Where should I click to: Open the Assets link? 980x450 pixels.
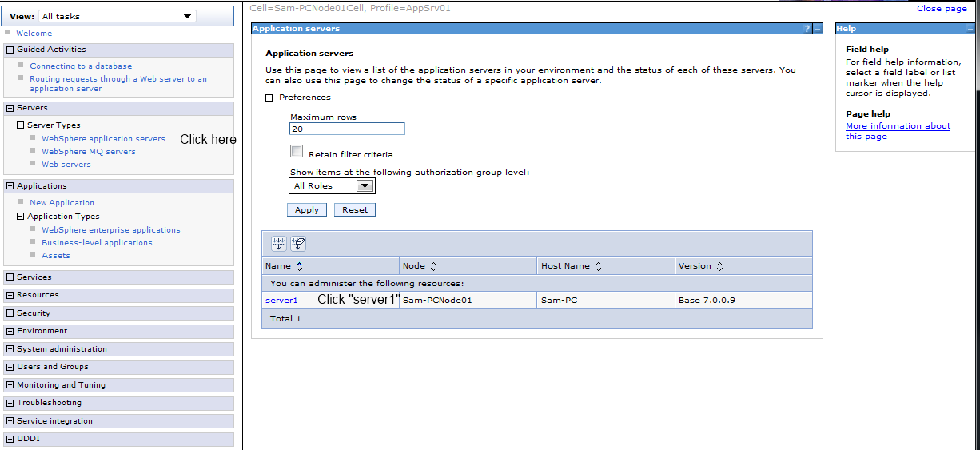[x=56, y=256]
